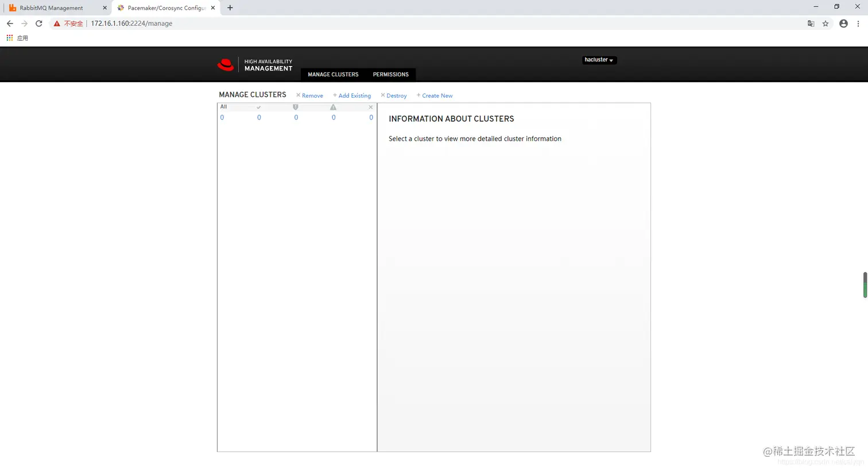Click the 0 count under the warning triangle
This screenshot has width=868, height=470.
click(334, 118)
